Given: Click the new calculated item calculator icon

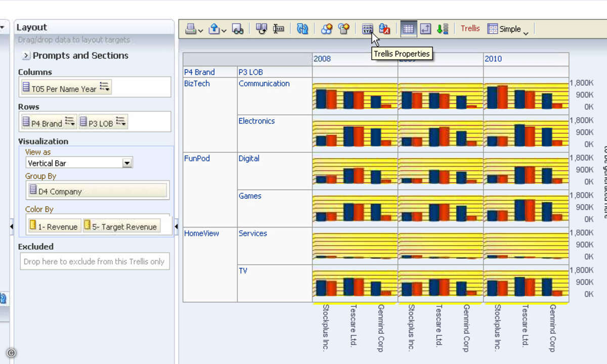Looking at the screenshot, I should pyautogui.click(x=344, y=29).
